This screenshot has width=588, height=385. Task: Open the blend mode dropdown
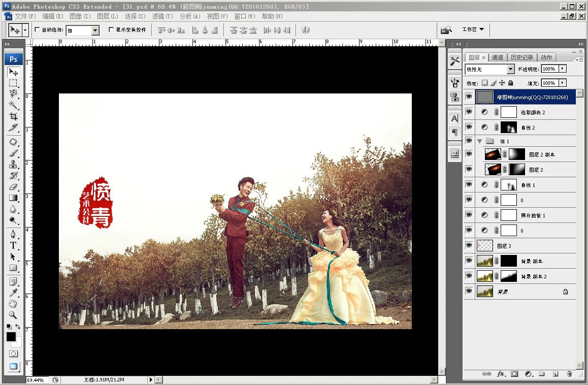click(x=510, y=69)
